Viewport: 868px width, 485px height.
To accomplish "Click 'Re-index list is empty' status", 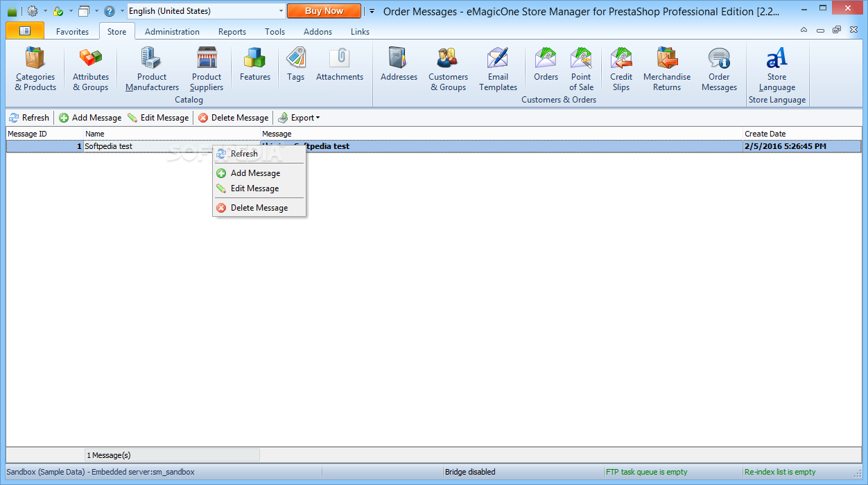I will [780, 472].
